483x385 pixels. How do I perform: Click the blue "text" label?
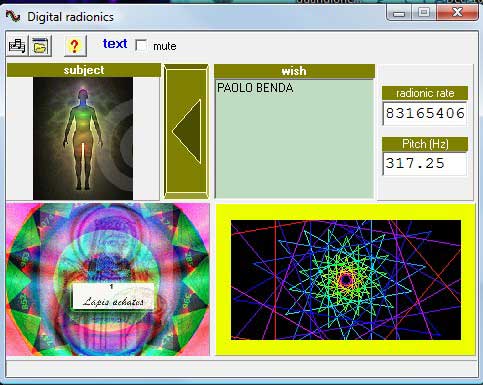[115, 44]
